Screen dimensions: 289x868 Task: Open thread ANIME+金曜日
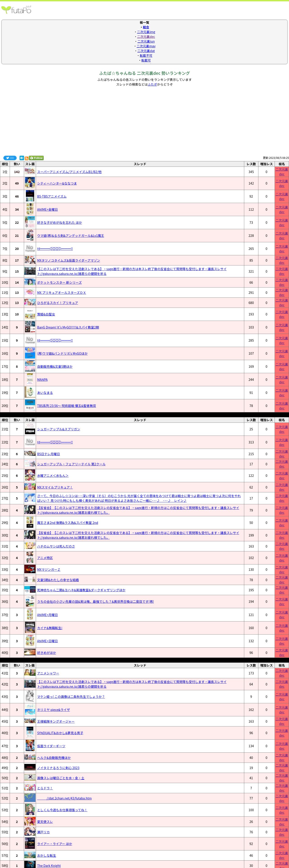pos(47,210)
